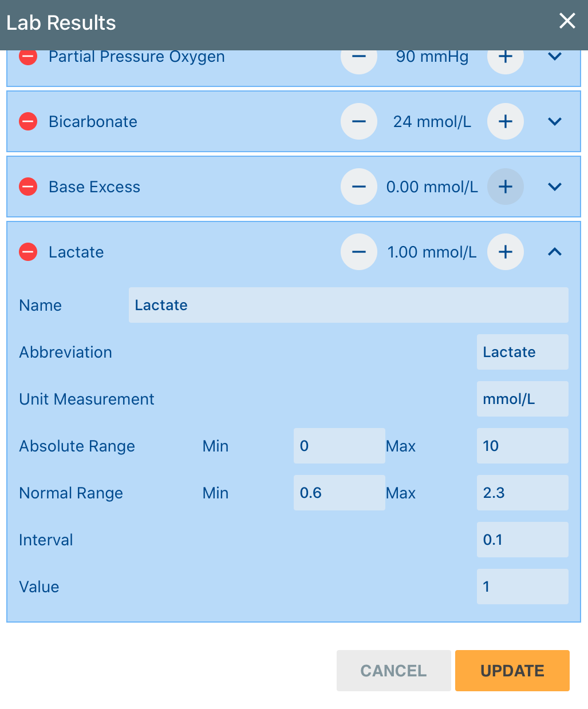Click the CANCEL button
This screenshot has height=709, width=588.
393,670
